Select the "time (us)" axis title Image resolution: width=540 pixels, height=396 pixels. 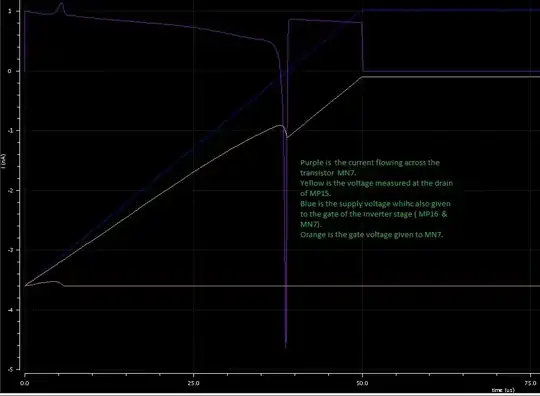[503, 390]
